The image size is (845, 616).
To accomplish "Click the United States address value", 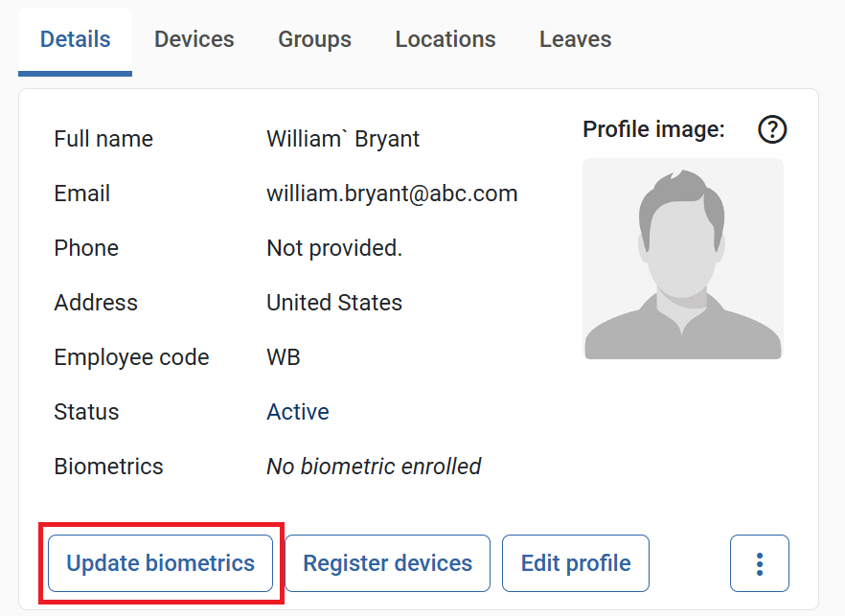I will pos(333,303).
